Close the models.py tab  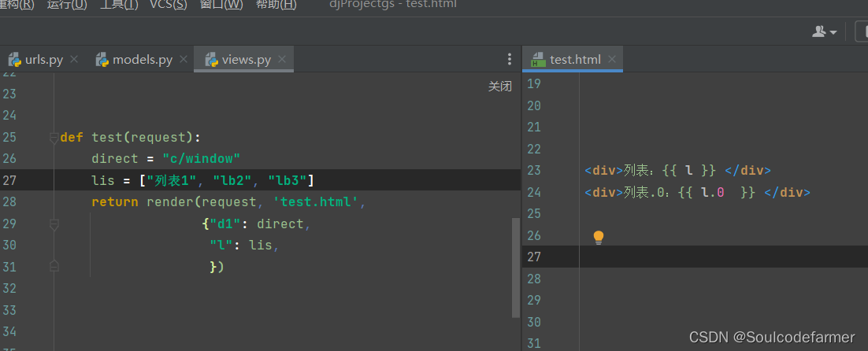coord(184,59)
